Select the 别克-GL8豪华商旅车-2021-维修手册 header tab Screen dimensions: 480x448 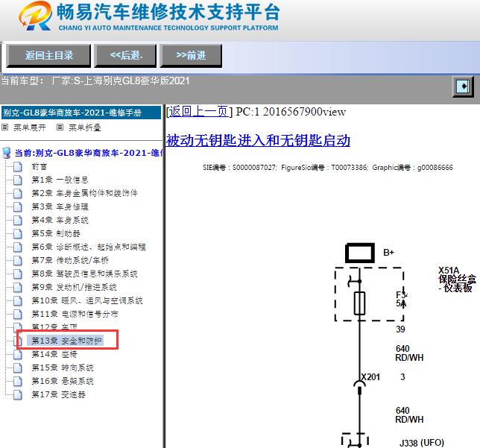coord(81,113)
